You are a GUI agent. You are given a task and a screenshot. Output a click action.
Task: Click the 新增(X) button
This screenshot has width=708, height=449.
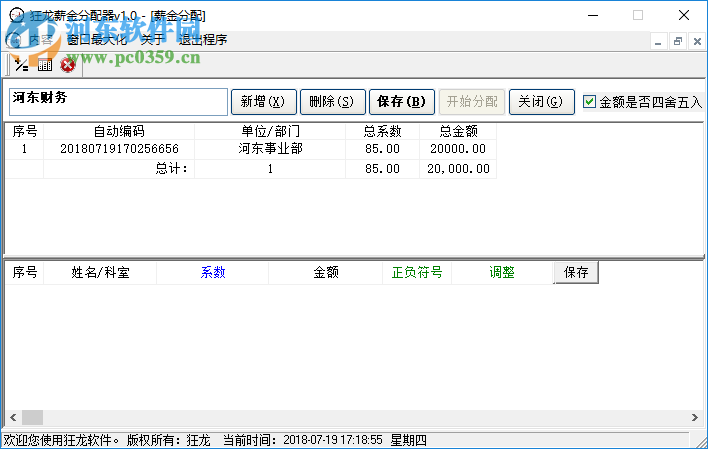tap(264, 102)
